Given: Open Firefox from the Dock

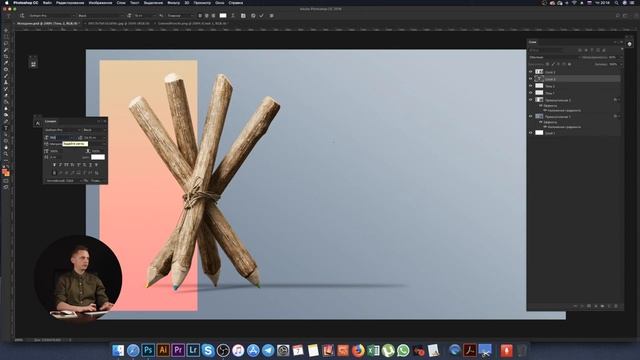Looking at the screenshot, I should (358, 350).
